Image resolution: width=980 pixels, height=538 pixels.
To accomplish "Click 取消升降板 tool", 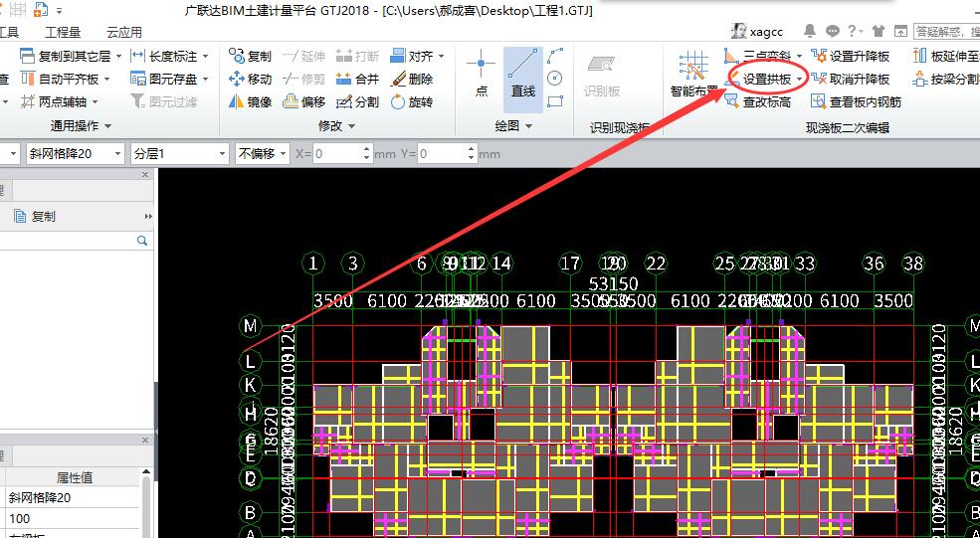I will [x=850, y=79].
